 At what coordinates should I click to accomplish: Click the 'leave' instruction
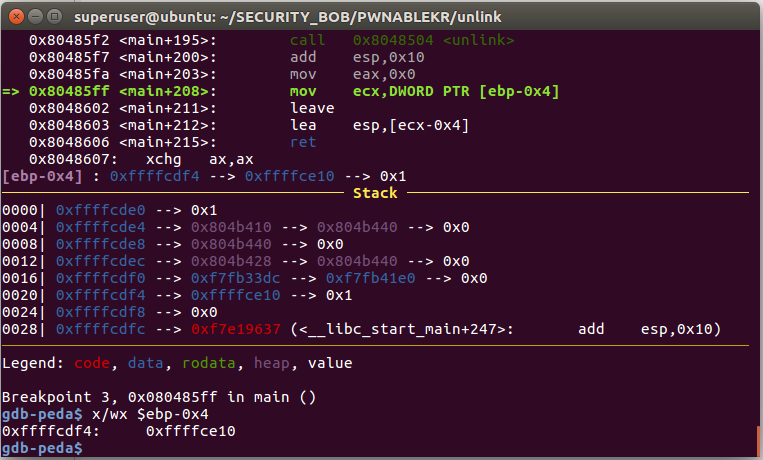click(312, 108)
